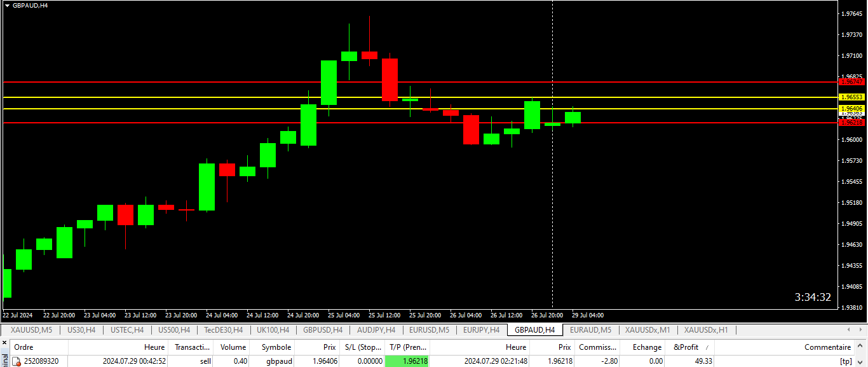868x367 pixels.
Task: Click the 49.33 profit value
Action: [x=702, y=361]
